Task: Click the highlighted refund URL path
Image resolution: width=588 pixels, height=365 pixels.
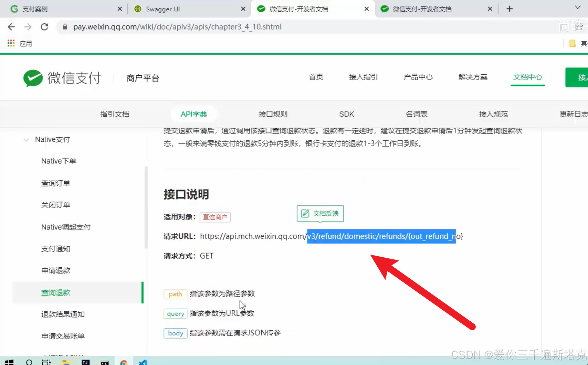Action: click(x=381, y=236)
